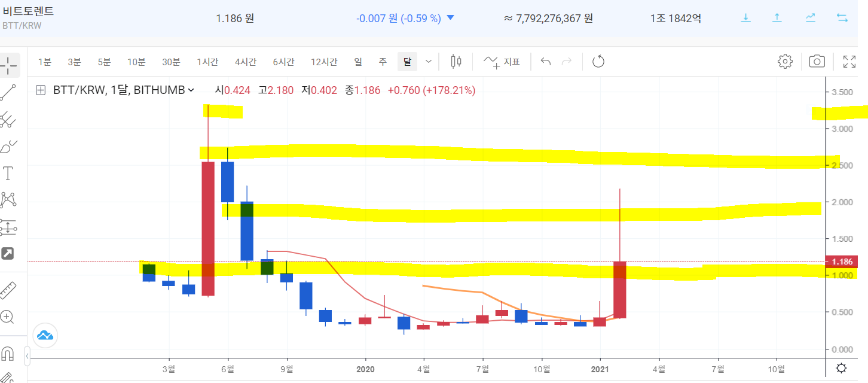This screenshot has height=383, width=868.
Task: Select the prediction and measurement tool
Action: click(x=9, y=227)
